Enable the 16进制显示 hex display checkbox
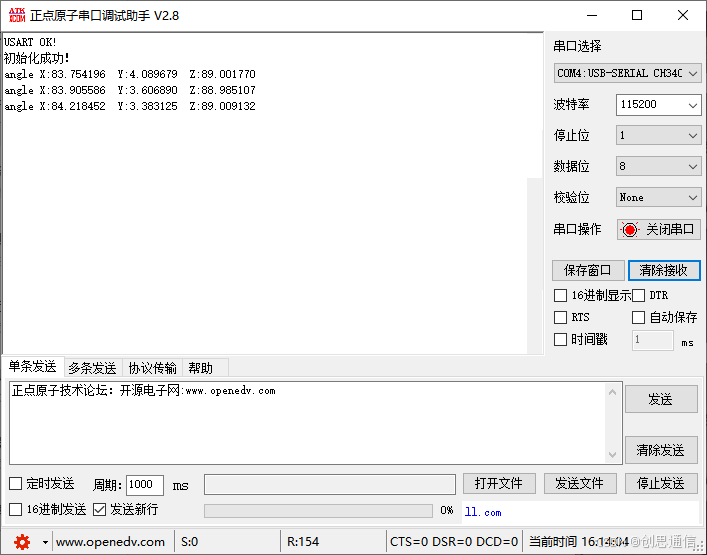Viewport: 707px width, 555px height. [560, 296]
